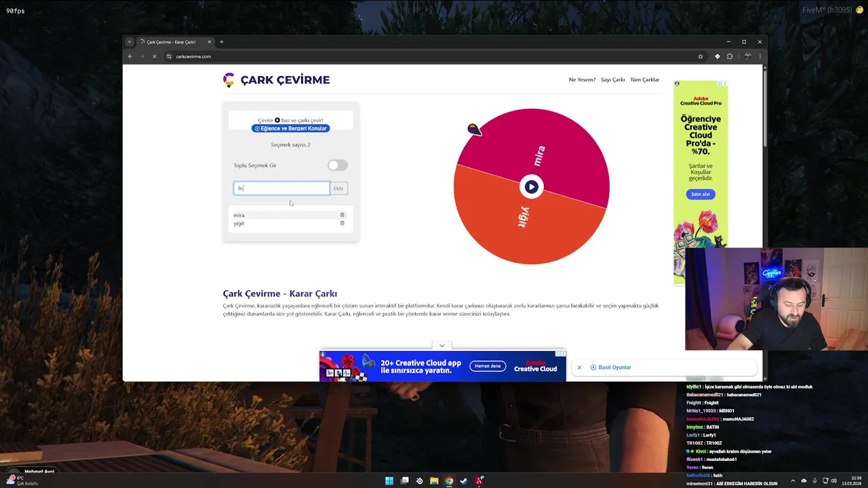
Task: Open the OBS Studio taskbar icon
Action: tap(419, 481)
